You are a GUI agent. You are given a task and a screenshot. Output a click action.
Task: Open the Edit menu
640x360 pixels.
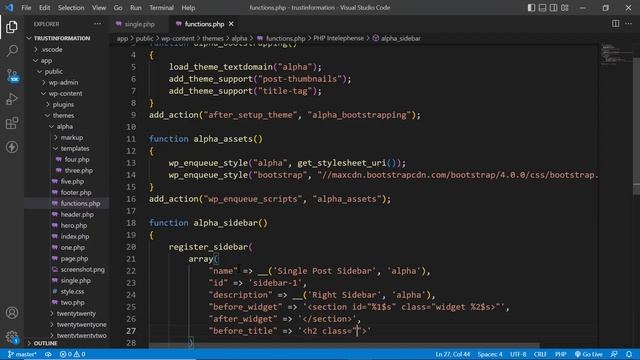[44, 8]
